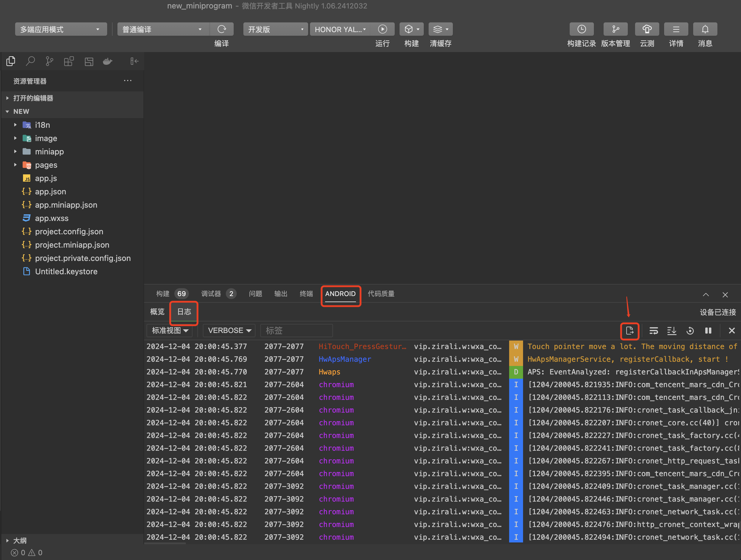Open the multi-platform app mode dropdown

pos(61,29)
